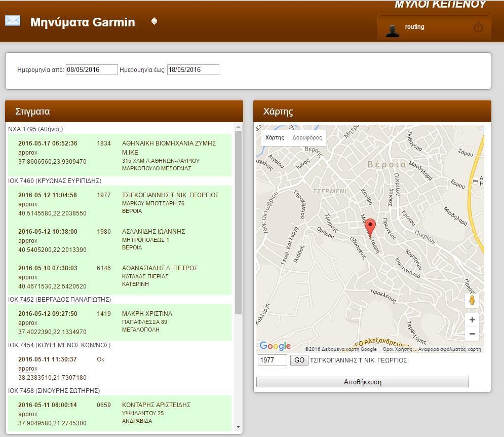Click vehicle header ΙΟΚ 7460 (ΚΡΥΩΝΑΣ ΕΥΡΙΠΙΔΗΣ)
Screen dimensions: 504x437
pos(55,181)
